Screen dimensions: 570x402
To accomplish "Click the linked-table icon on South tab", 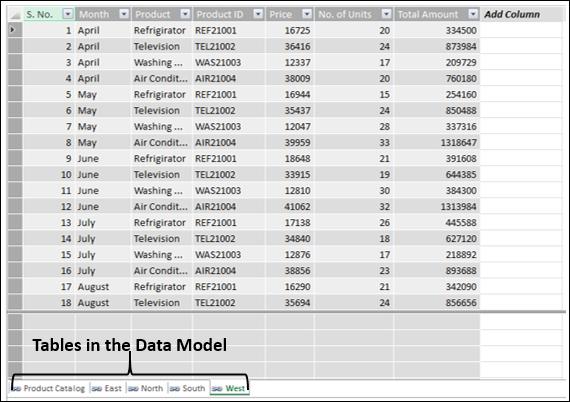I will pyautogui.click(x=175, y=389).
